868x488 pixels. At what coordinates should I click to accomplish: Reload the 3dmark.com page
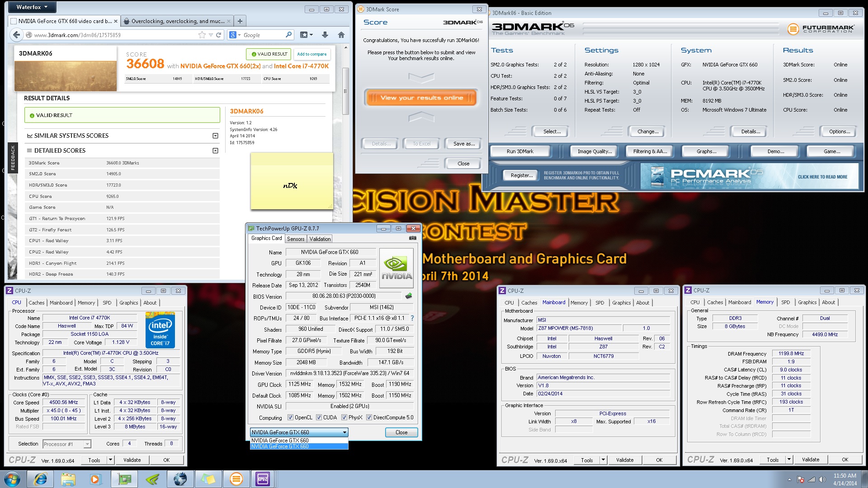click(219, 35)
